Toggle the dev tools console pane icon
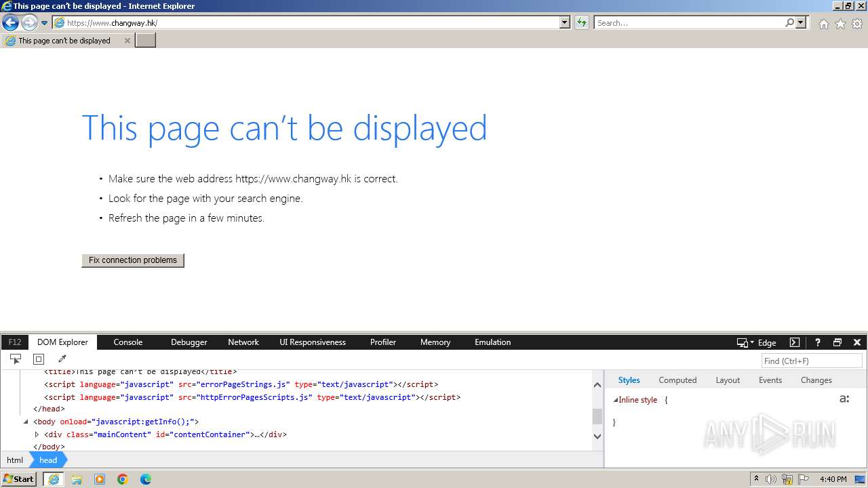Screen dimensions: 868x488 [795, 342]
